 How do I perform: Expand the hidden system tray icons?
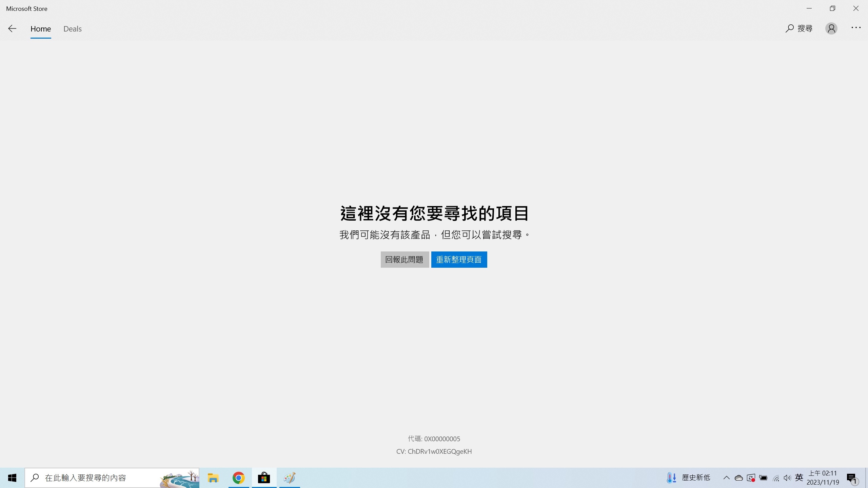click(726, 478)
